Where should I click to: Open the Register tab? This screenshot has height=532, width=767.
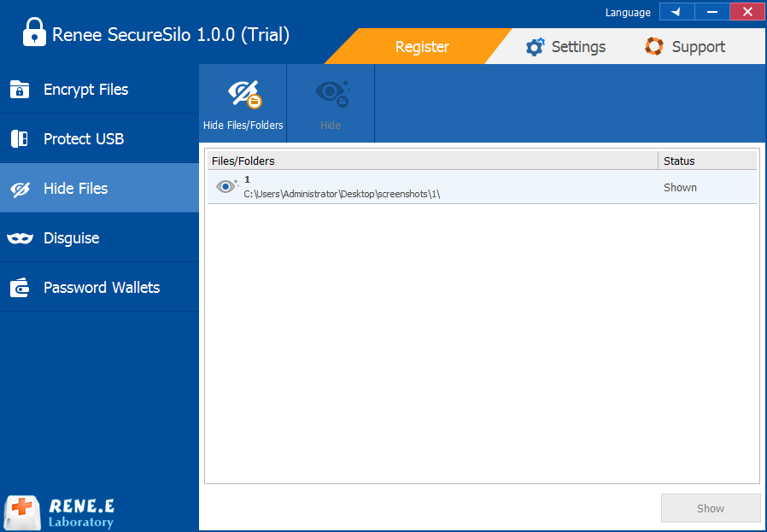point(422,47)
